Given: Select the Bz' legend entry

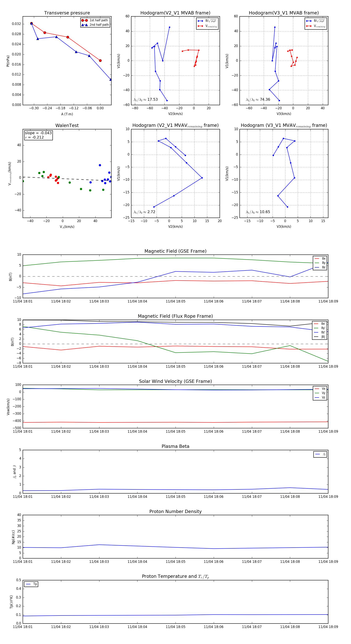Looking at the screenshot, I should [x=320, y=333].
